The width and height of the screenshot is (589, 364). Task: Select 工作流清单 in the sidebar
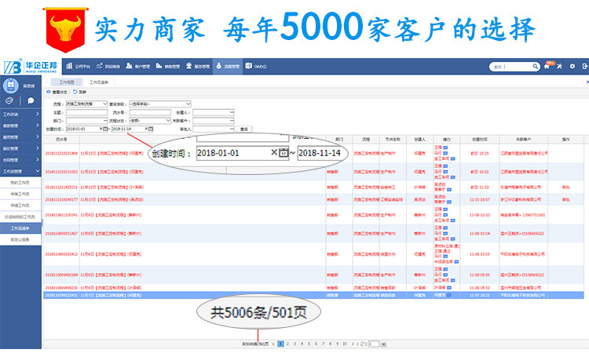coord(20,228)
